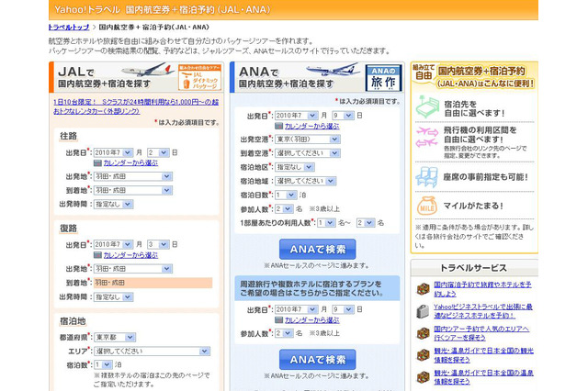This screenshot has width=588, height=391.
Task: Open second ANA departure day dropdown
Action: tap(343, 309)
